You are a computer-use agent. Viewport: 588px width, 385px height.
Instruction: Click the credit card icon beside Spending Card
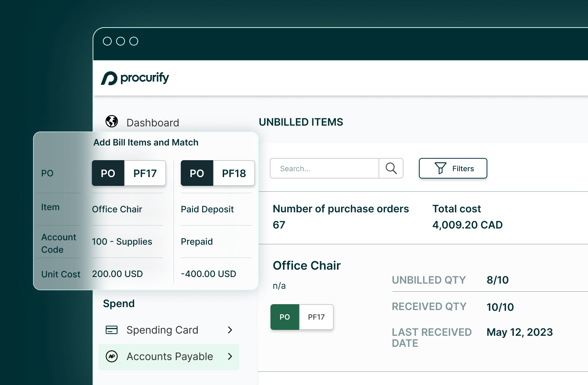click(x=112, y=330)
